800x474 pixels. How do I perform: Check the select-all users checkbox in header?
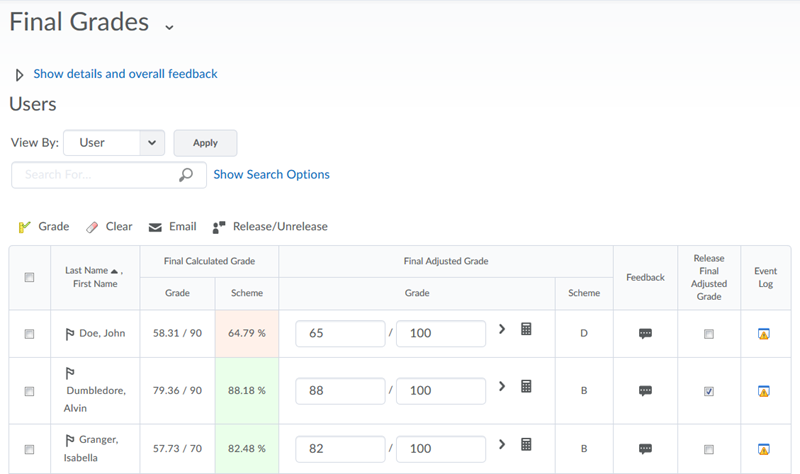(29, 277)
